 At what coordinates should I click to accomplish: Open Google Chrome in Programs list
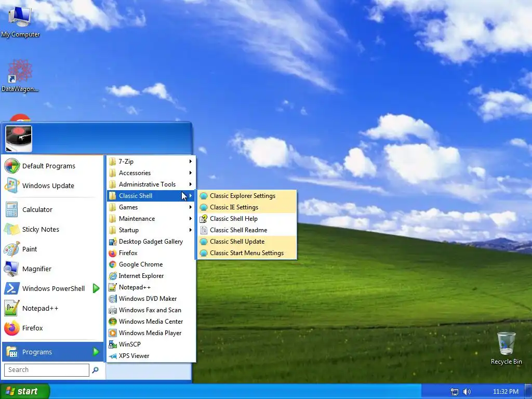151,264
